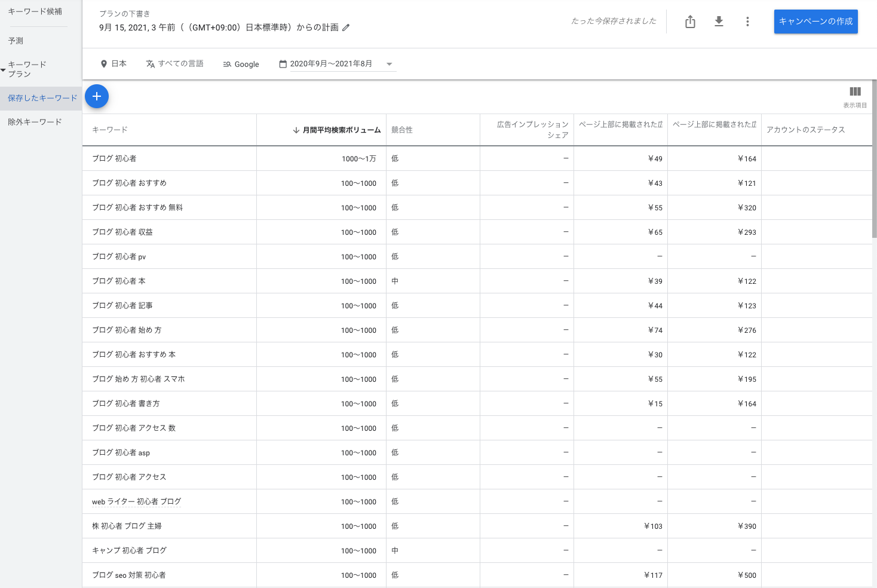Select keyword ブログ 初心者 asp
This screenshot has width=877, height=588.
121,452
